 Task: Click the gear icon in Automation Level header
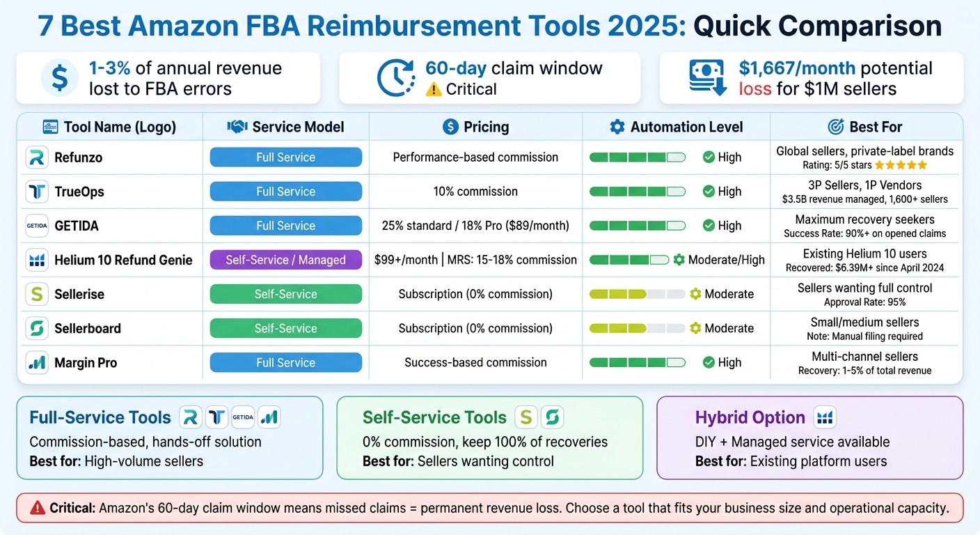[x=617, y=127]
